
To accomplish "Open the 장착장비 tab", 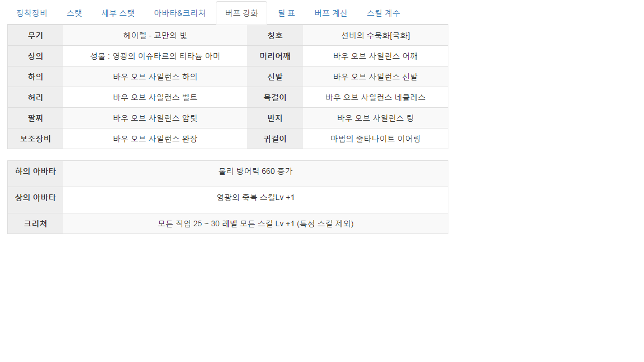I will click(x=32, y=13).
